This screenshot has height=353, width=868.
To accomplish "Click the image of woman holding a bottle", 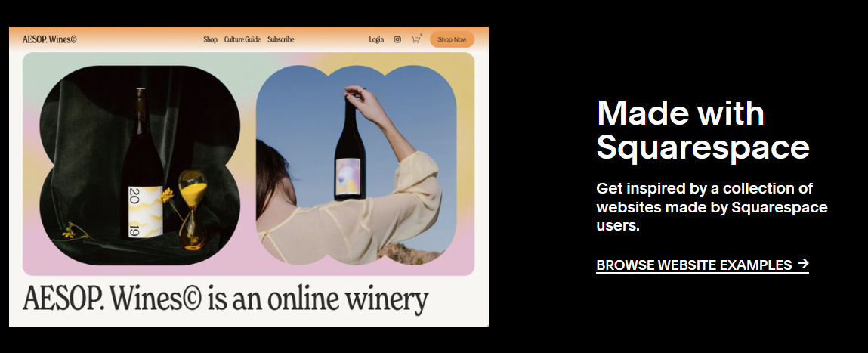I will 357,165.
